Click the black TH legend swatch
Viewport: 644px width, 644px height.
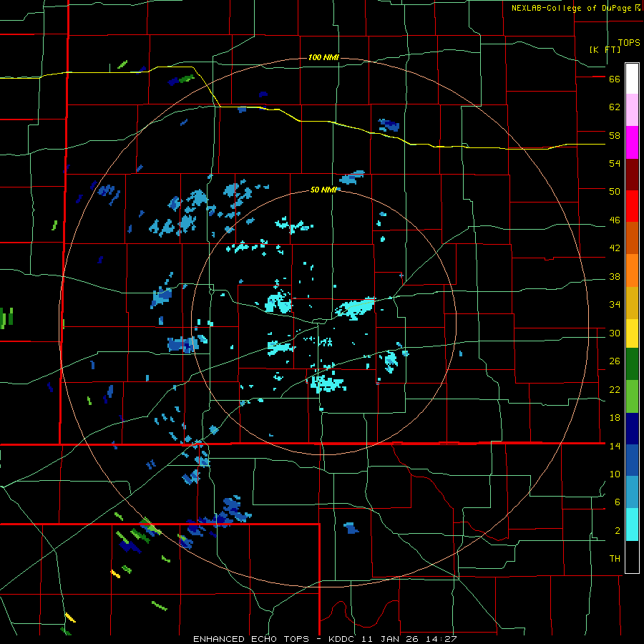pos(632,557)
